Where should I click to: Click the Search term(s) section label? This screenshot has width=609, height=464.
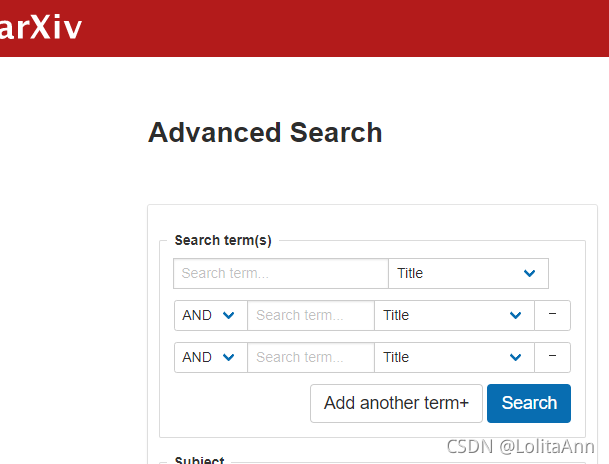pyautogui.click(x=223, y=240)
